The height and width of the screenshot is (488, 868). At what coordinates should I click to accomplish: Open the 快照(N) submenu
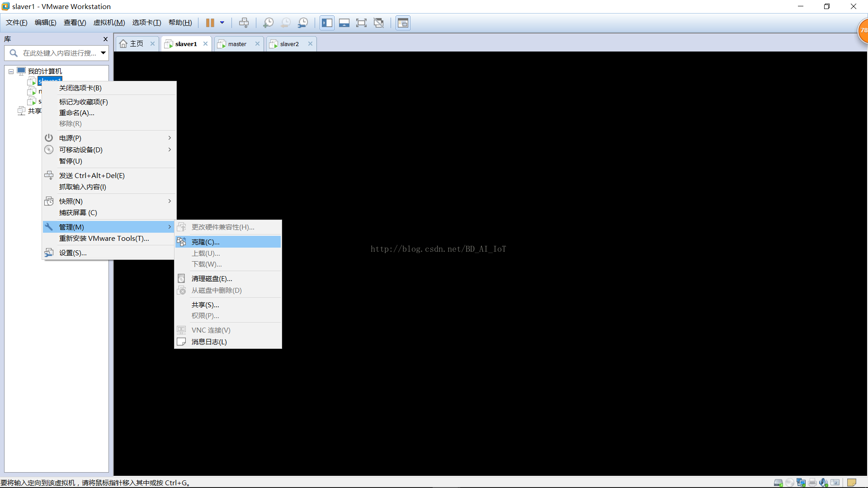[x=109, y=201]
